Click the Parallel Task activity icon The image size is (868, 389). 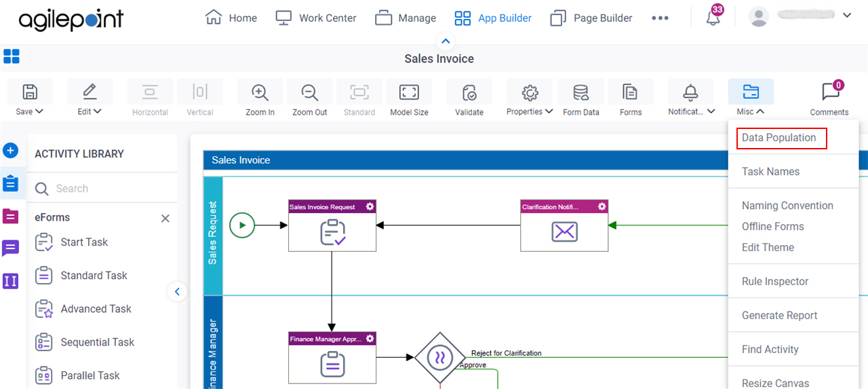(x=44, y=375)
